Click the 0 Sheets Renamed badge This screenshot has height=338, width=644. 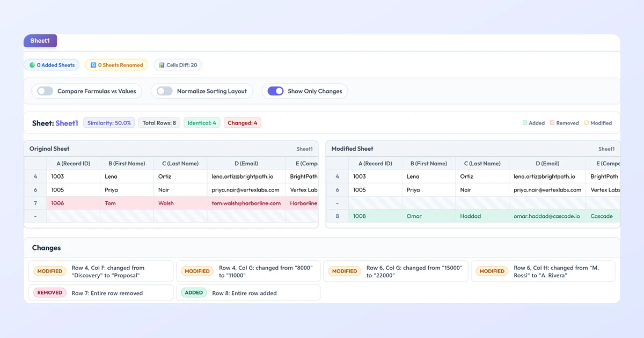(x=116, y=65)
